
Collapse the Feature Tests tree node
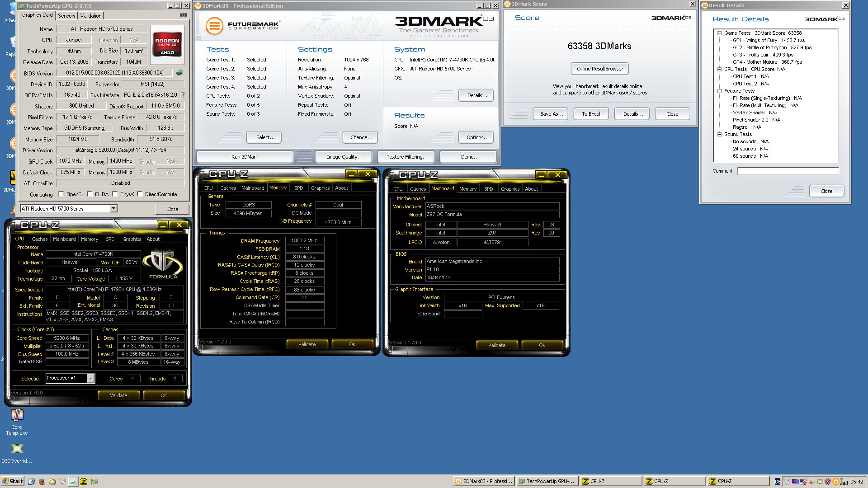719,91
